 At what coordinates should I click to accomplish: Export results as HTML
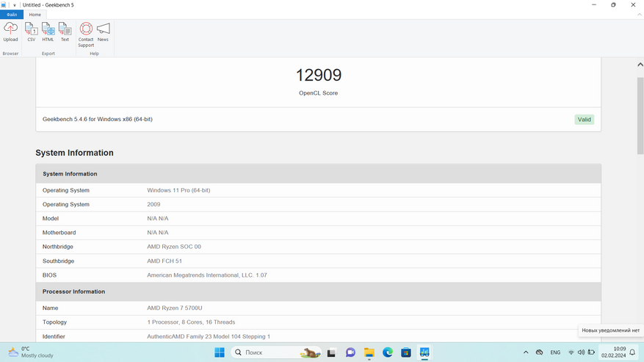click(48, 32)
